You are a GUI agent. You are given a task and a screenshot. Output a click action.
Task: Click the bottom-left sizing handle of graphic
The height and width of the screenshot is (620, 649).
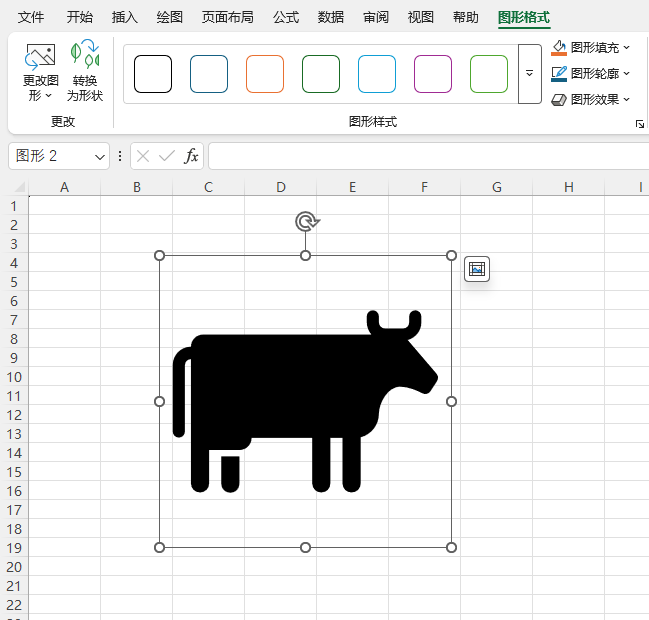pyautogui.click(x=159, y=548)
